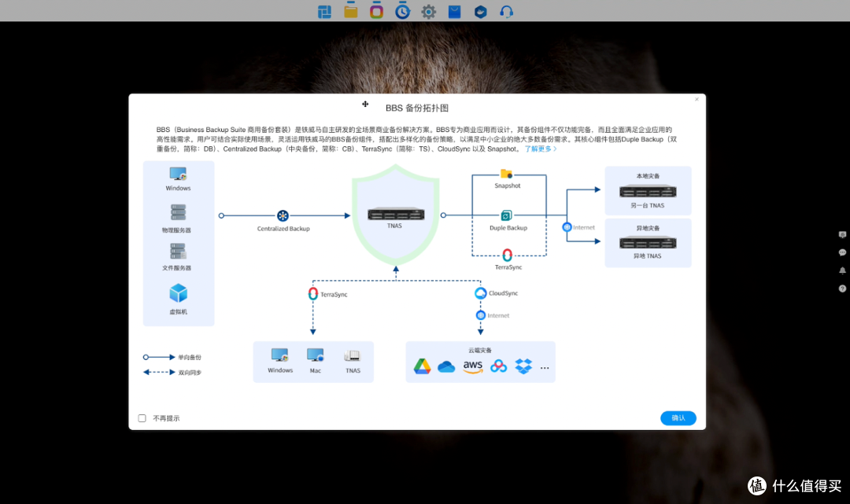Click the CloudSync cloud icon
The height and width of the screenshot is (504, 850).
(x=480, y=292)
